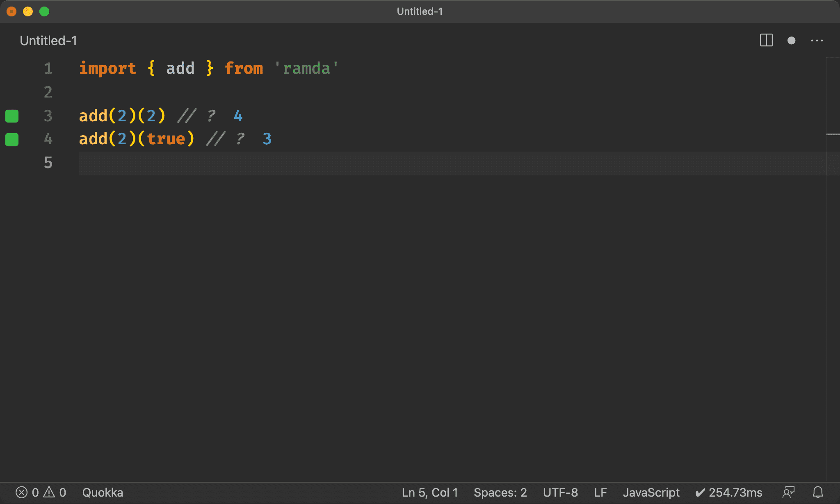Minimize the window with yellow button
This screenshot has width=840, height=504.
point(28,11)
